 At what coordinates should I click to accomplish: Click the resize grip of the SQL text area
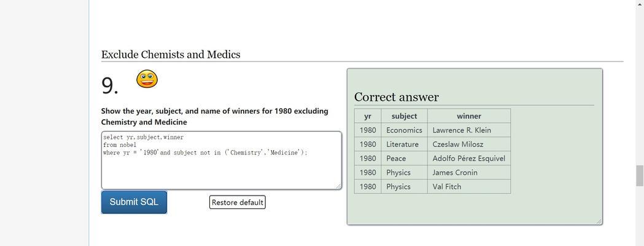[338, 186]
